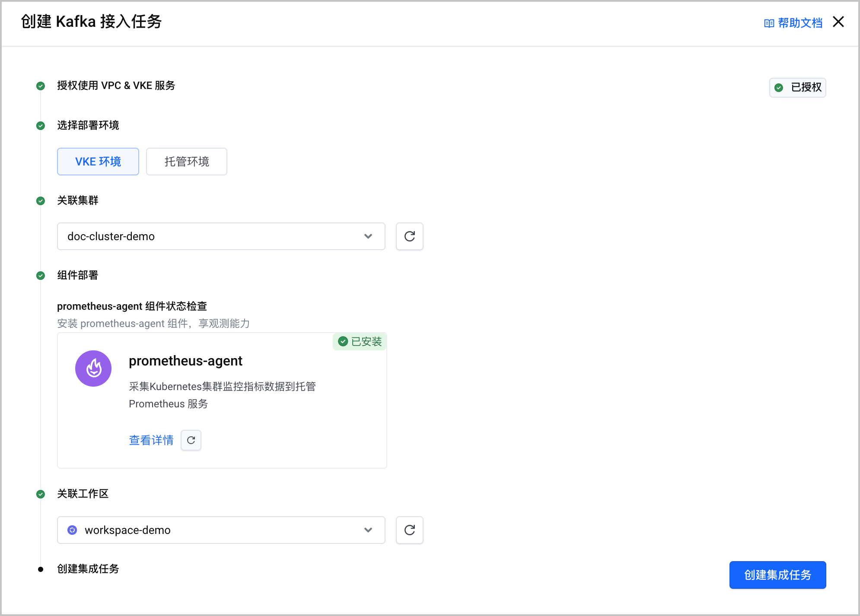Image resolution: width=860 pixels, height=616 pixels.
Task: Click the 已授权 status badge
Action: point(798,88)
